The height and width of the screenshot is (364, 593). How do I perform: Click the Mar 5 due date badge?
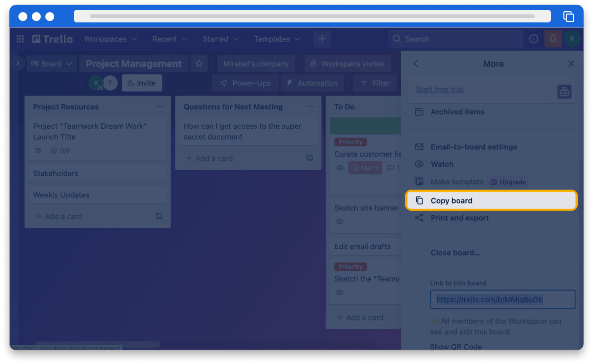[365, 168]
